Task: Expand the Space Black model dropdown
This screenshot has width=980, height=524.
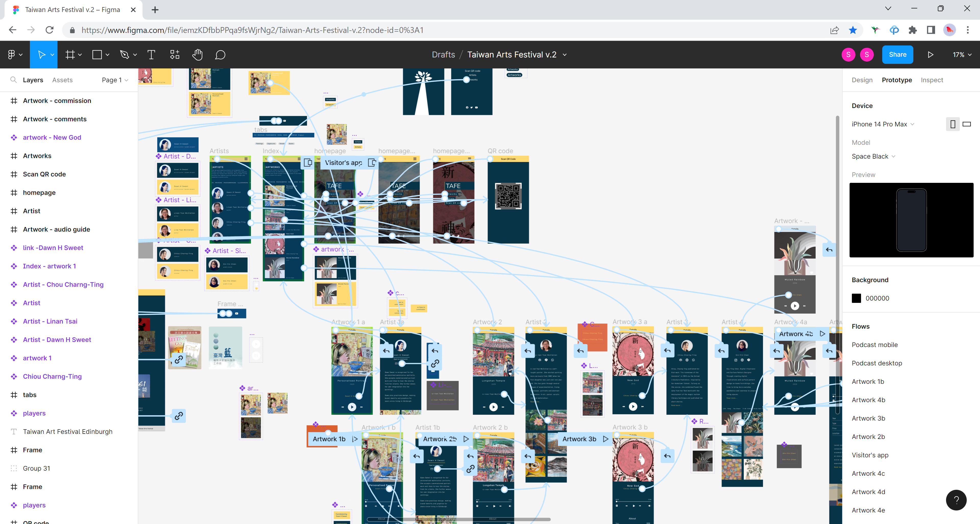Action: (873, 156)
